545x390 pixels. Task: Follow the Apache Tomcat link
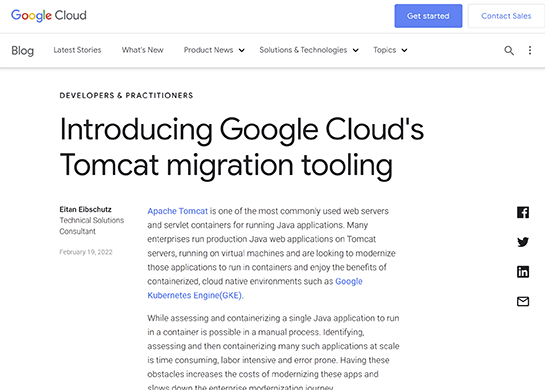[x=177, y=211]
